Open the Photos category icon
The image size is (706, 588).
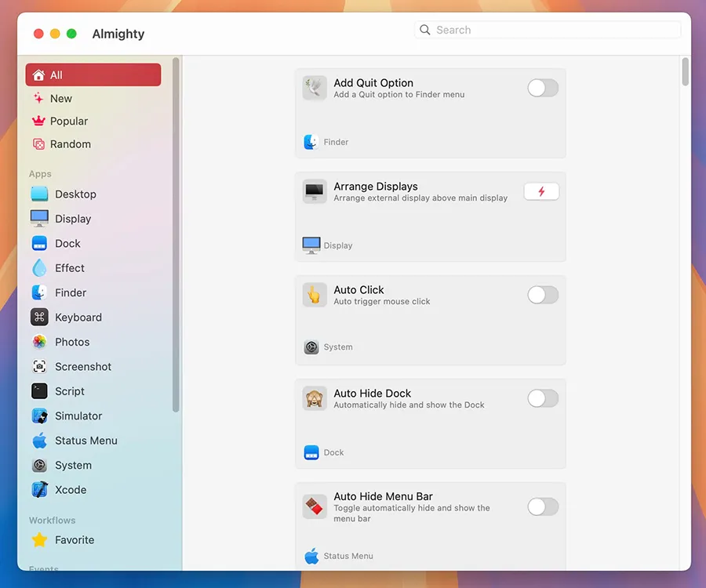coord(39,342)
